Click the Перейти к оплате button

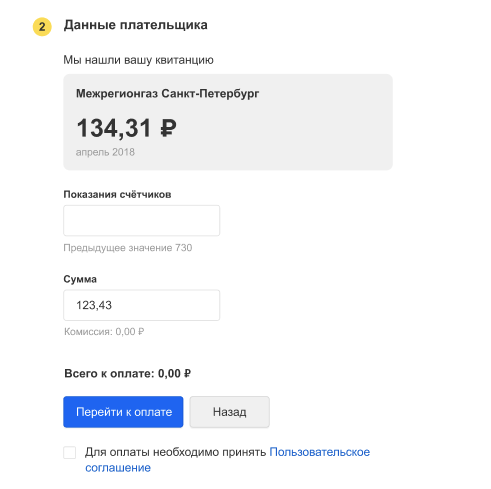coord(123,412)
